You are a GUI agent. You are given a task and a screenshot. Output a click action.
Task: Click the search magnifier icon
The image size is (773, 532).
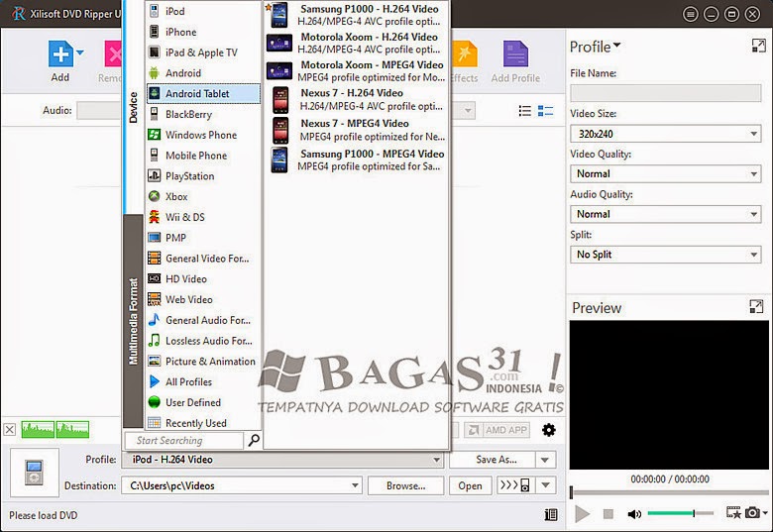tap(254, 440)
